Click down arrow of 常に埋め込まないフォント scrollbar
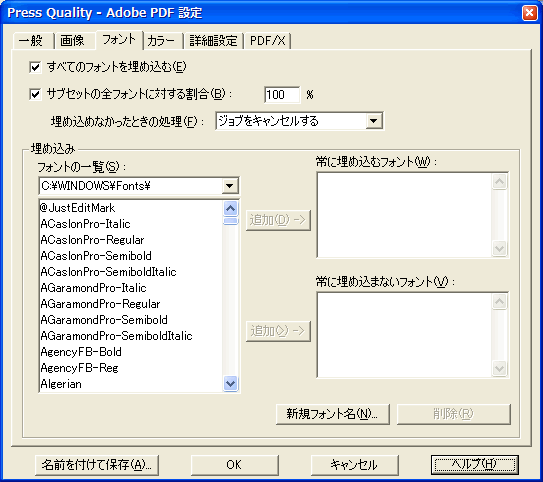 pos(499,368)
